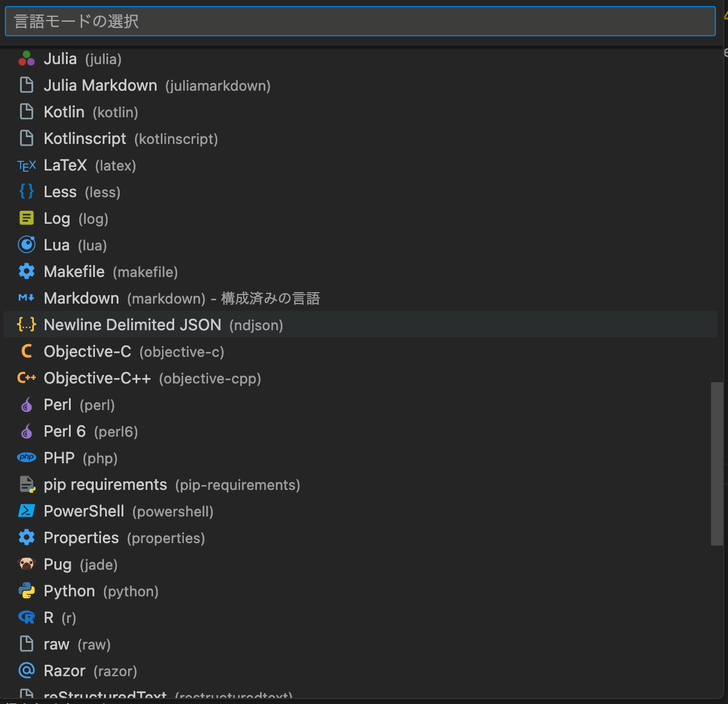Screen dimensions: 728x704
Task: Focus the 言語モードの選択 search field
Action: [360, 22]
